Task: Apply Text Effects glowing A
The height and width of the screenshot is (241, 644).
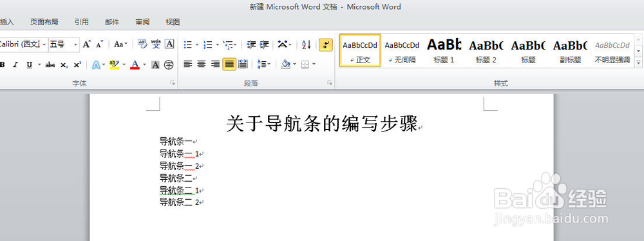Action: (96, 64)
